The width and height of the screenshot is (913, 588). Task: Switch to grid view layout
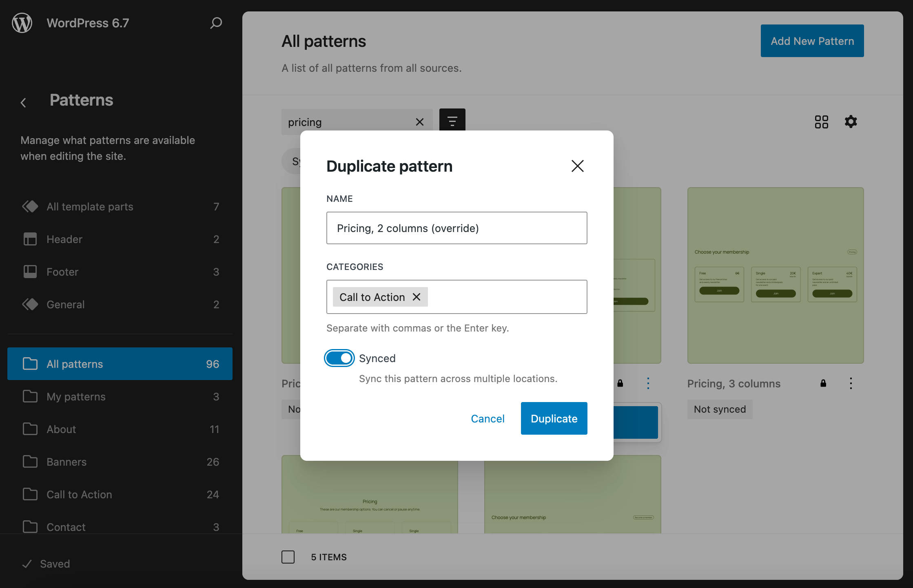point(821,122)
